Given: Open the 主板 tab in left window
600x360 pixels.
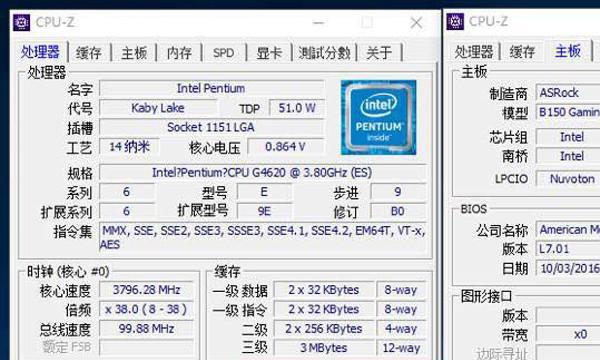Looking at the screenshot, I should point(134,52).
